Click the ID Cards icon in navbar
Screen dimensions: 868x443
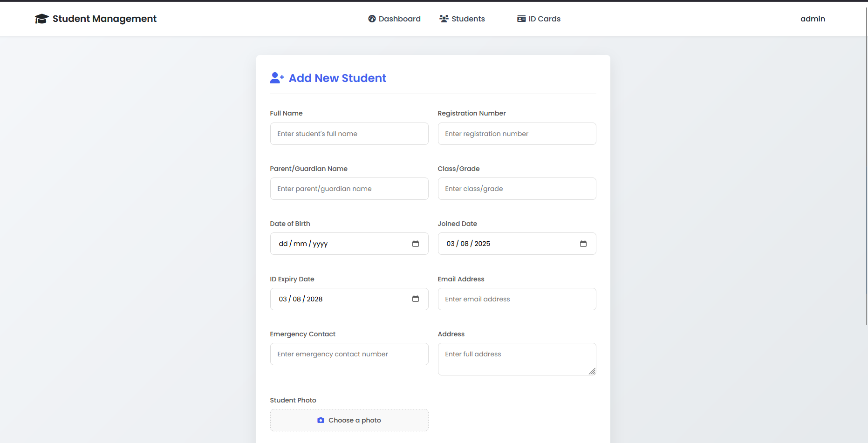(x=521, y=19)
